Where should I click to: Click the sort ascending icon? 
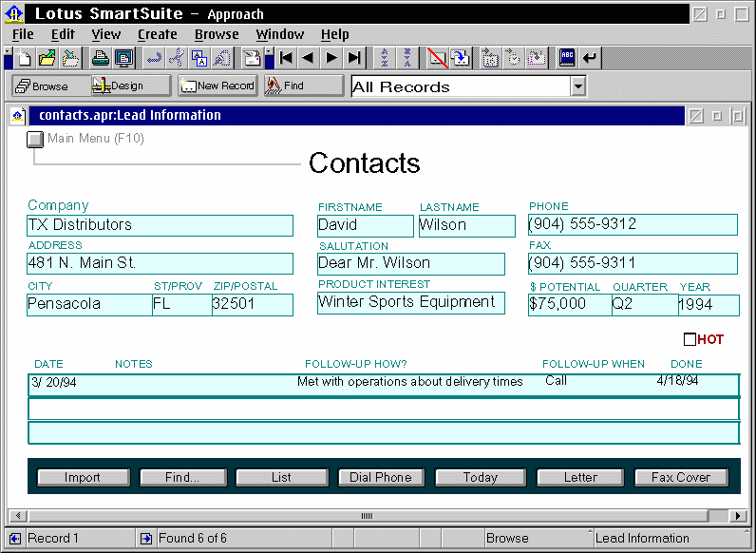click(x=384, y=58)
